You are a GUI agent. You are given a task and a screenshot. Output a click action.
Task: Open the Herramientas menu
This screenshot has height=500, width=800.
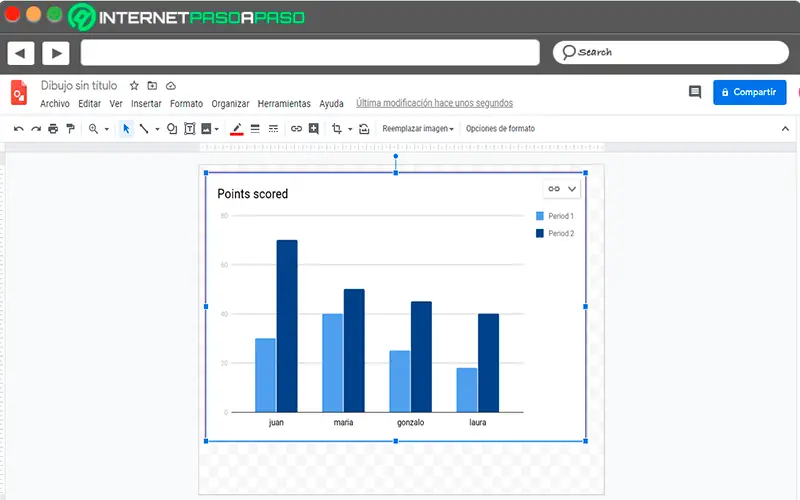[x=284, y=104]
